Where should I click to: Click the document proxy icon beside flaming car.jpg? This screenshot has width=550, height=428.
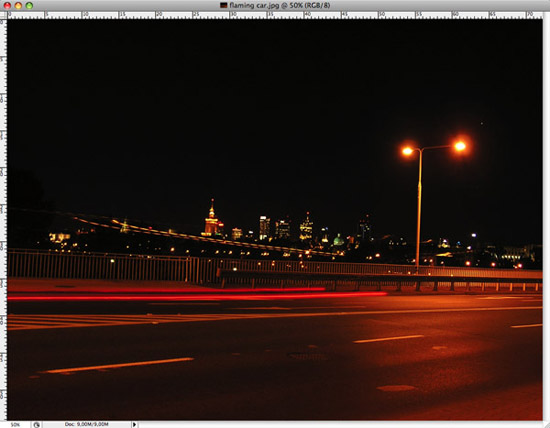pyautogui.click(x=223, y=5)
